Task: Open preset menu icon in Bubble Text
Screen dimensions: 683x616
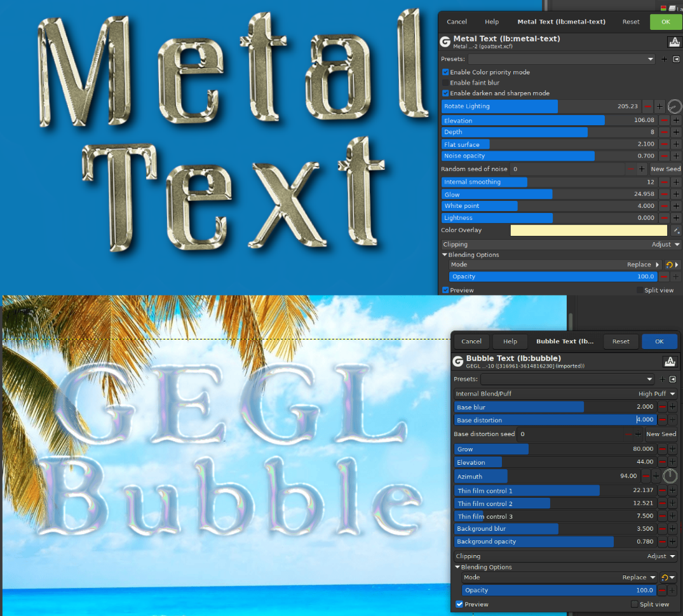Action: pyautogui.click(x=673, y=380)
